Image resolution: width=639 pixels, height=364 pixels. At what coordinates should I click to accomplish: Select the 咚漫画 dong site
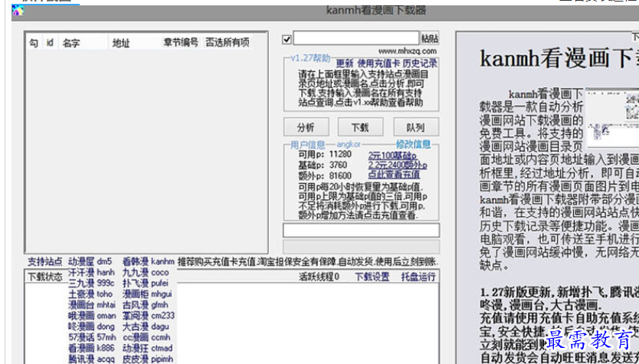pos(92,326)
